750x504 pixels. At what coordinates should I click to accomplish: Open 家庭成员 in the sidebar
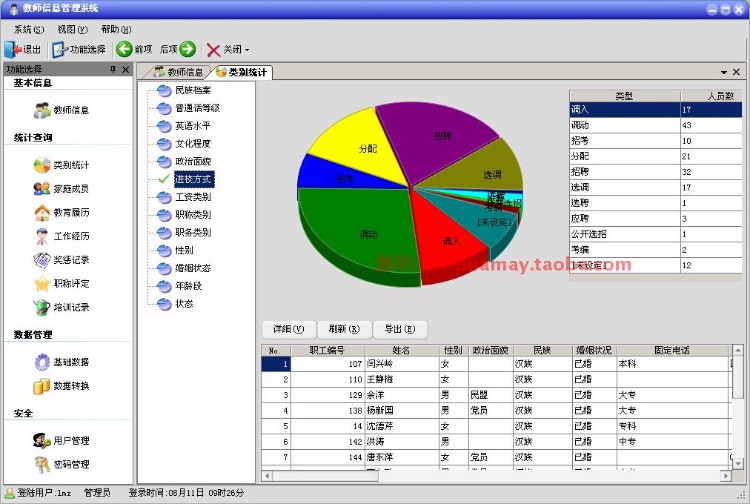[x=61, y=188]
